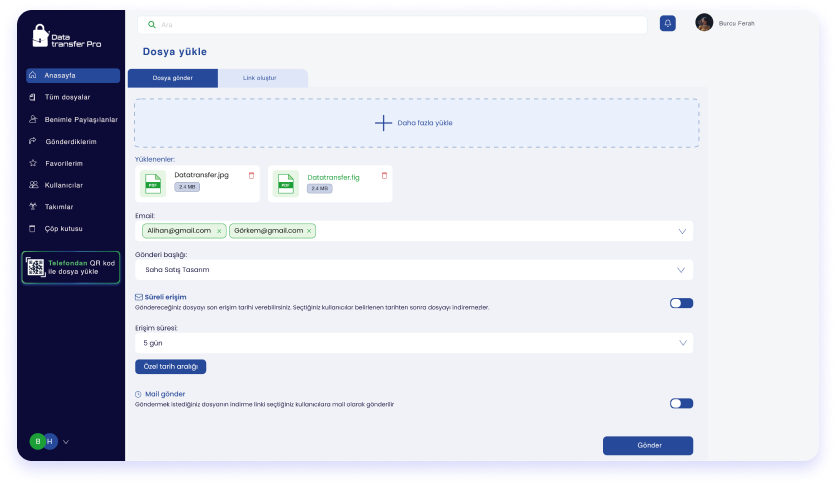This screenshot has width=836, height=485.
Task: Click the 2.4 MB badge under Datatransfer.fig
Action: [320, 189]
